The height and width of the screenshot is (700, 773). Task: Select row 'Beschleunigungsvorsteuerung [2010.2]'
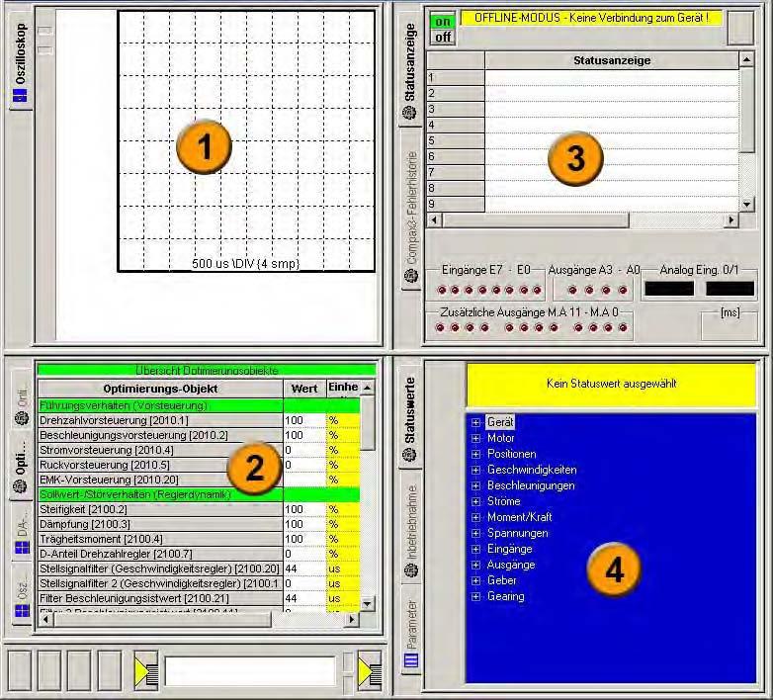click(160, 435)
